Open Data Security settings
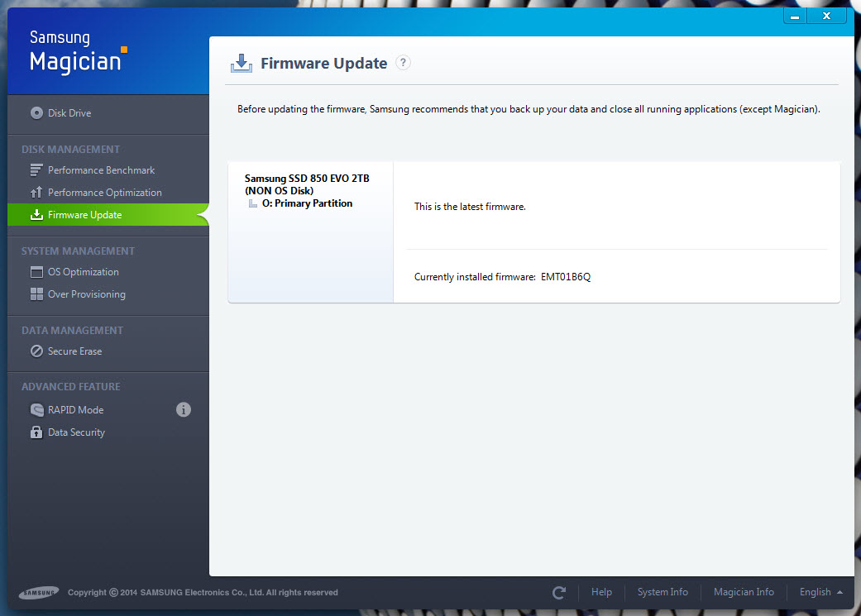The width and height of the screenshot is (861, 616). click(x=76, y=432)
